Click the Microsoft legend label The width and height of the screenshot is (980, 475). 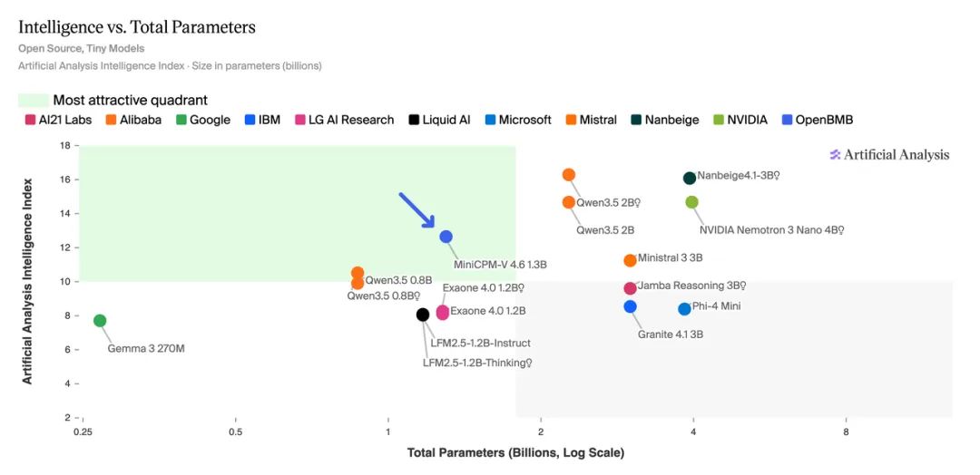(x=525, y=120)
